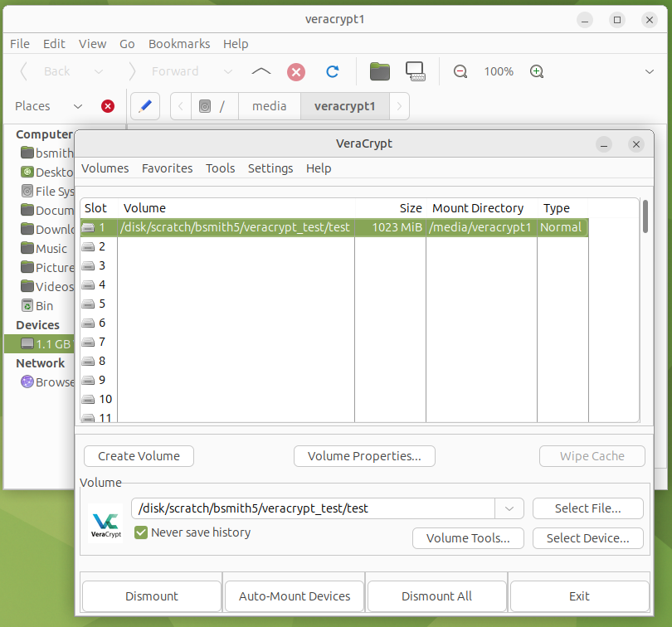Open Back history dropdown arrow
Image resolution: width=672 pixels, height=627 pixels.
(99, 71)
